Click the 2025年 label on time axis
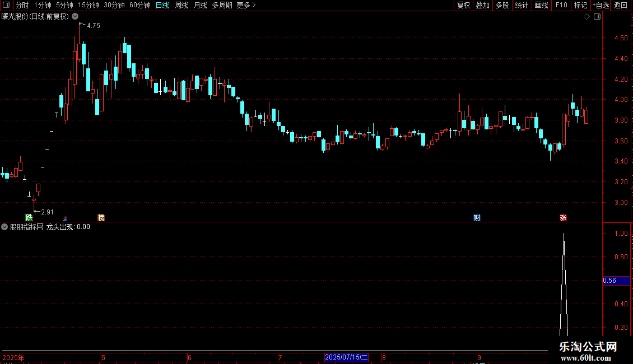Screen dimensions: 633x364 pos(13,357)
